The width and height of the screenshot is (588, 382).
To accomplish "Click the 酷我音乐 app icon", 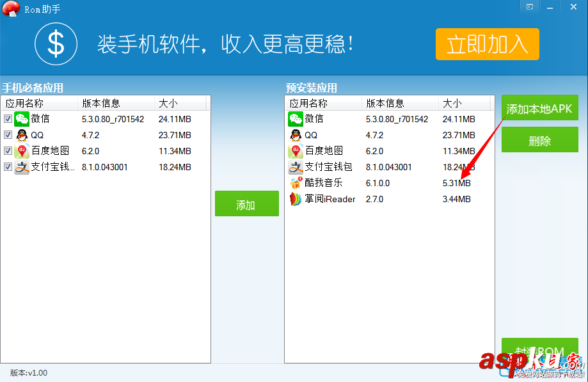I will pos(296,183).
